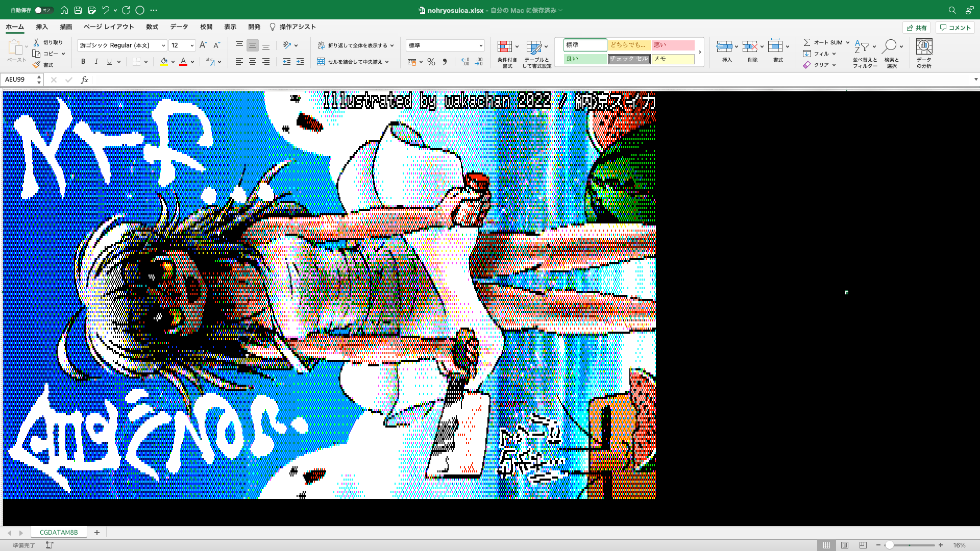
Task: Click the percent style icon
Action: (431, 62)
